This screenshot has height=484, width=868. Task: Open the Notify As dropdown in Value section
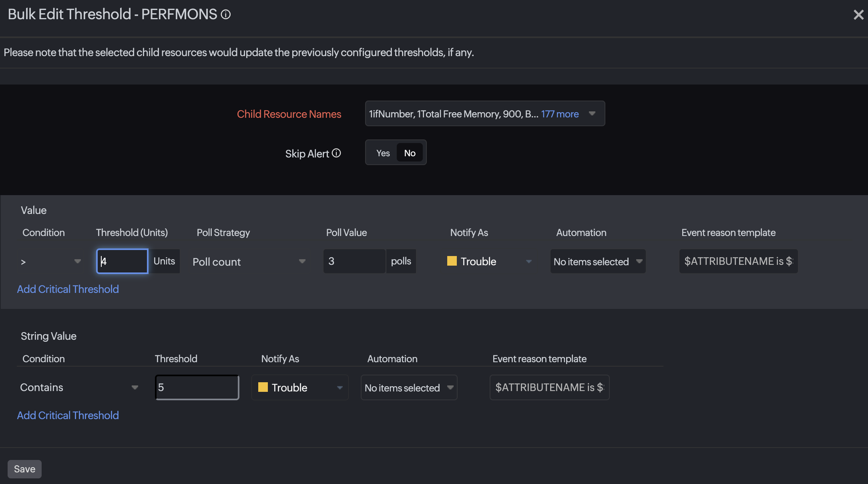click(x=528, y=261)
